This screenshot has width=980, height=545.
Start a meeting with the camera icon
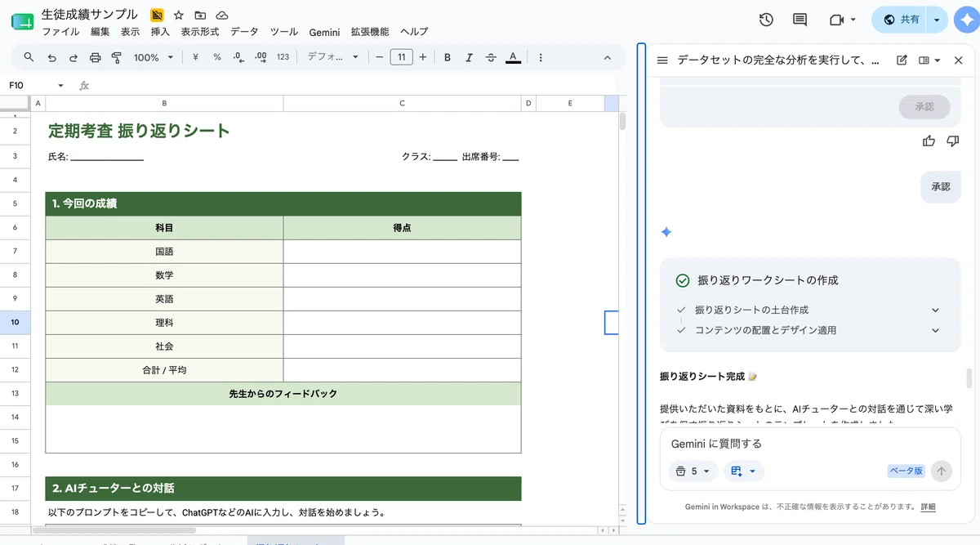835,20
